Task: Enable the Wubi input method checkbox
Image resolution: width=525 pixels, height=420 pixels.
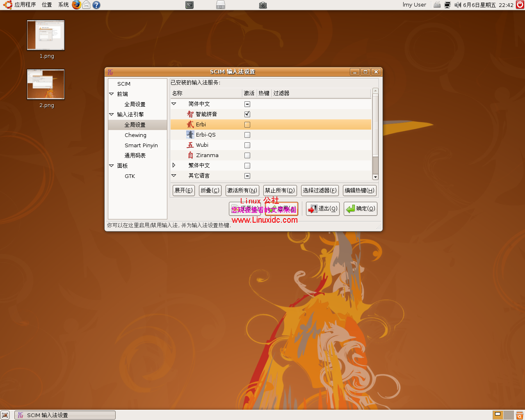Action: click(247, 145)
